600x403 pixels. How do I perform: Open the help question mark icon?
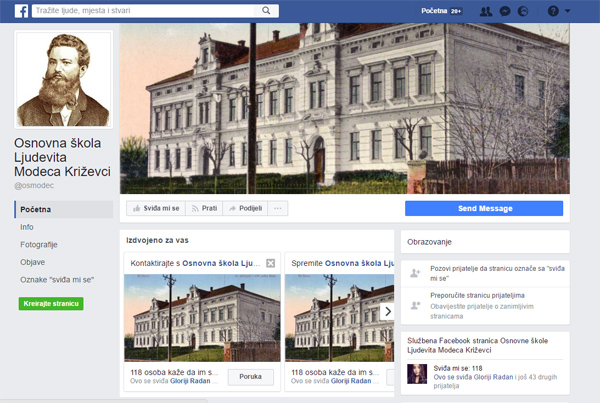point(553,11)
